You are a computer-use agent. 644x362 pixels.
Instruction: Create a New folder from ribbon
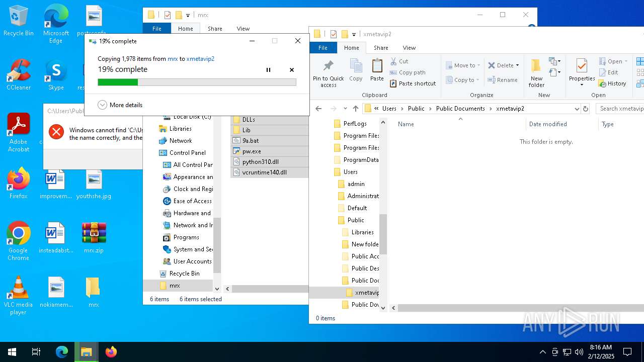536,73
